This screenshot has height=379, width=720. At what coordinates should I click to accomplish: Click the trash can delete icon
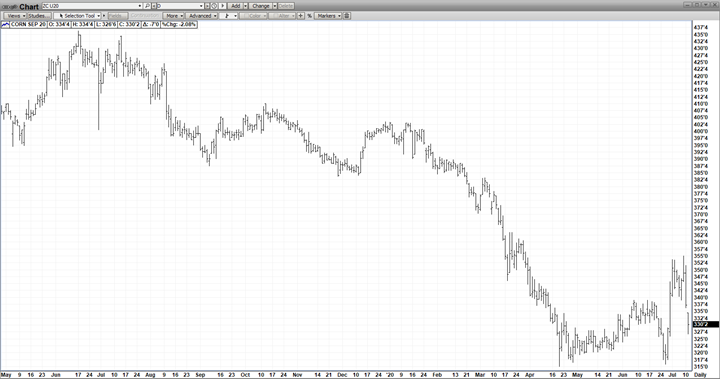click(347, 16)
